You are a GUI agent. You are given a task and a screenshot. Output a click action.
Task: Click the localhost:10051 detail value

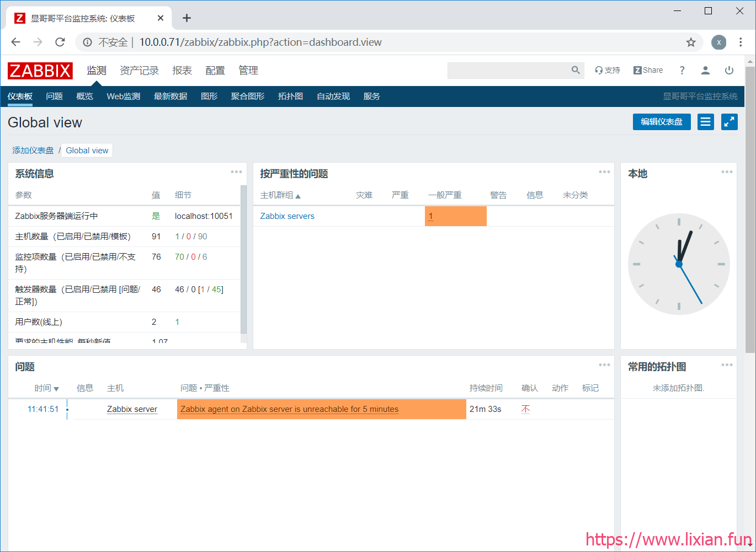click(204, 216)
